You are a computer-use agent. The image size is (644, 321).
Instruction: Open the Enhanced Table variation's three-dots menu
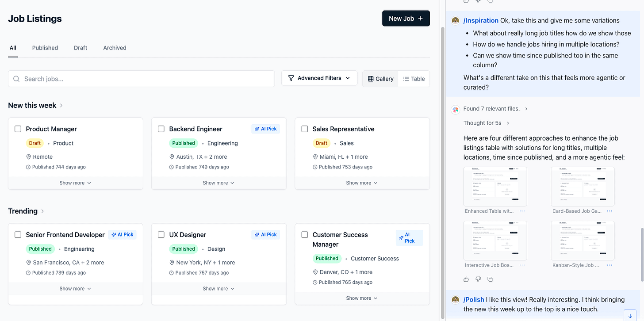(x=522, y=211)
